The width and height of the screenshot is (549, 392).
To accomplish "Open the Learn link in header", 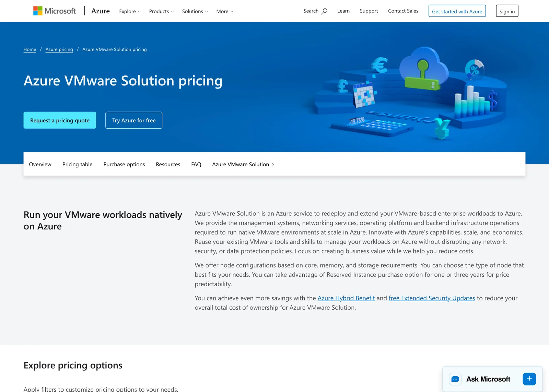I will [x=343, y=11].
